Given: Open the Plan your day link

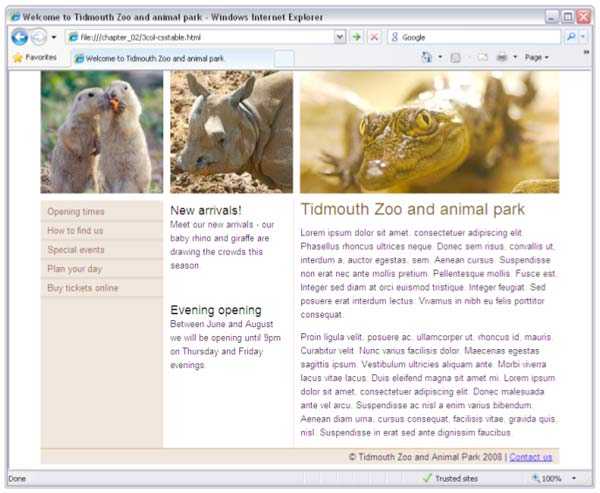Looking at the screenshot, I should click(75, 269).
